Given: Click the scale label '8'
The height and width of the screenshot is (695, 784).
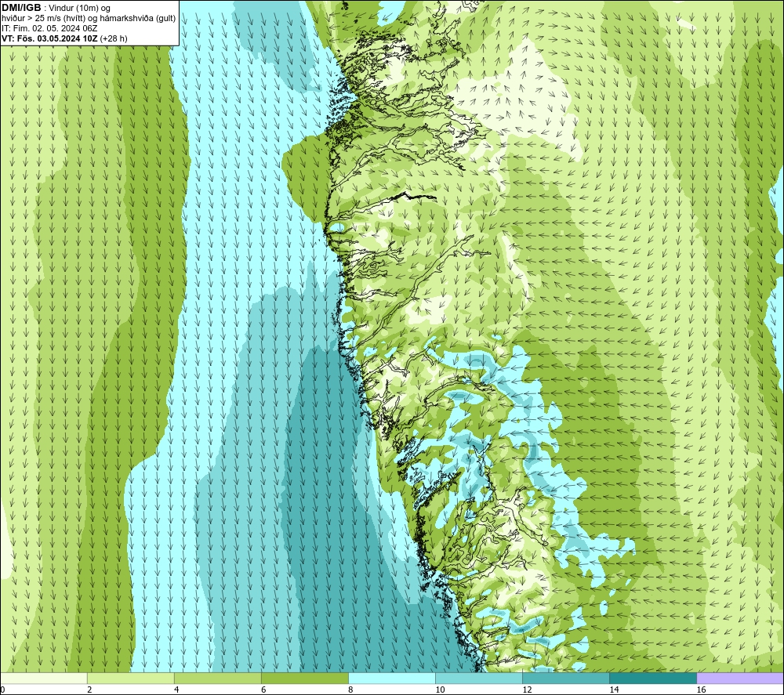Looking at the screenshot, I should [x=350, y=690].
